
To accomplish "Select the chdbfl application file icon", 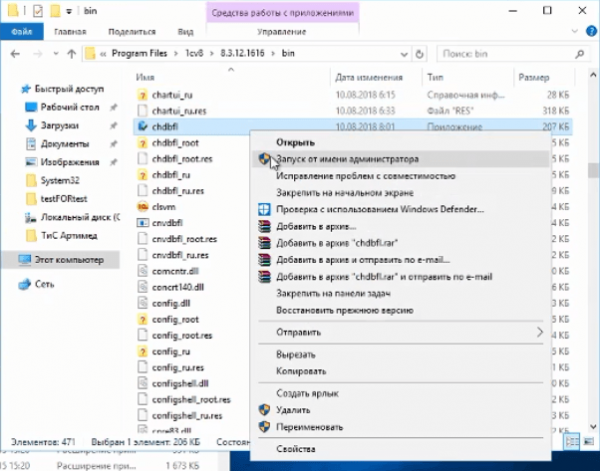I will (142, 126).
